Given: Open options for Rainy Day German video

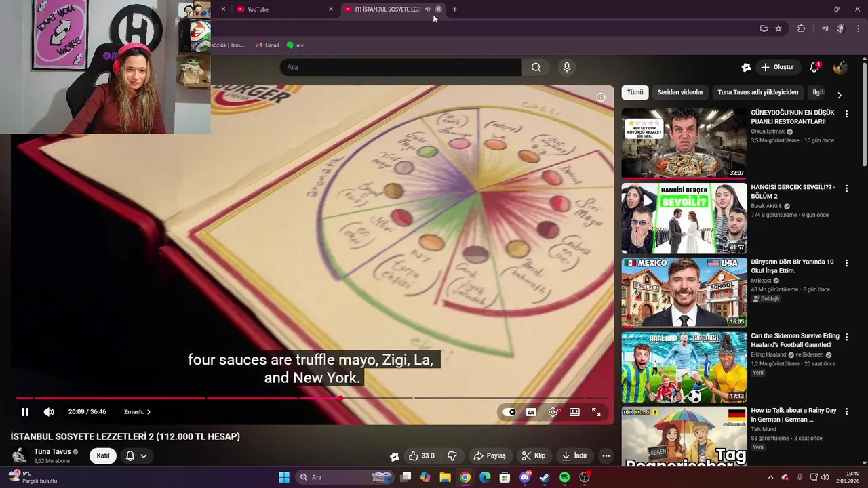Looking at the screenshot, I should 846,412.
